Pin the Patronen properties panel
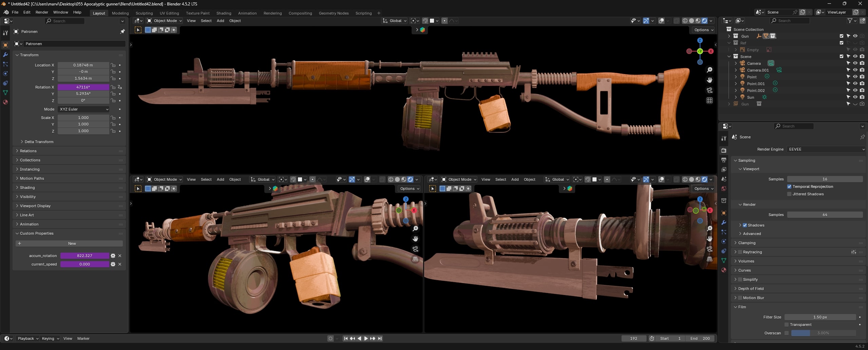This screenshot has width=868, height=350. pyautogui.click(x=122, y=32)
